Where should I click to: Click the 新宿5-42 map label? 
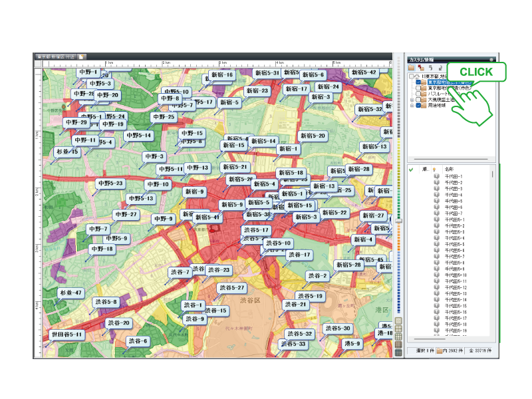pos(364,72)
